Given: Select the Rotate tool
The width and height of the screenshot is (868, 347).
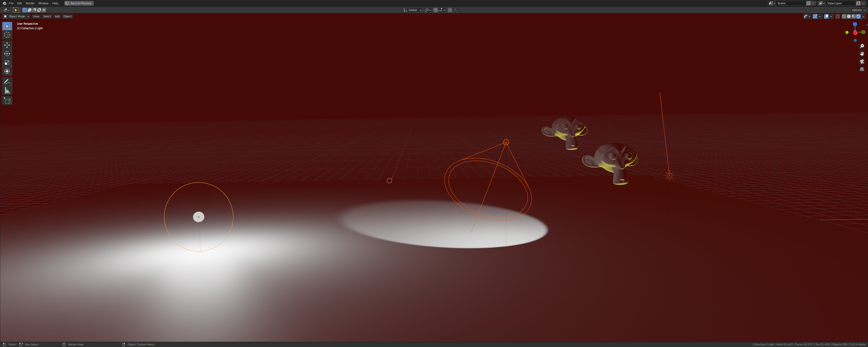Looking at the screenshot, I should tap(7, 54).
